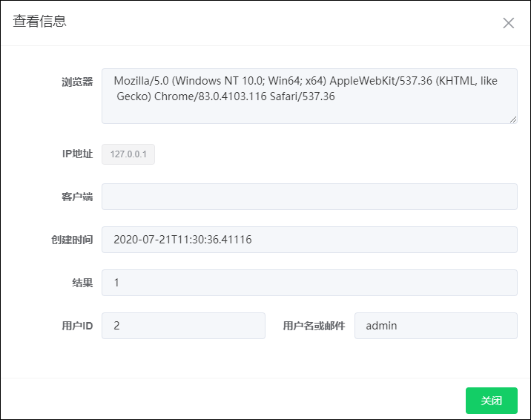Click the 用户ID label

click(x=77, y=326)
